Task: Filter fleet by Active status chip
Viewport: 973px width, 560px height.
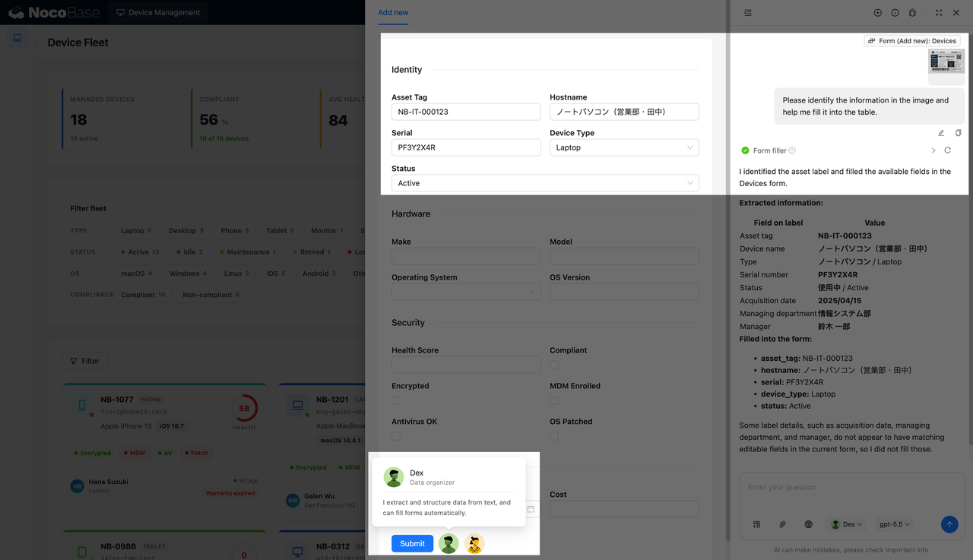Action: tap(140, 252)
